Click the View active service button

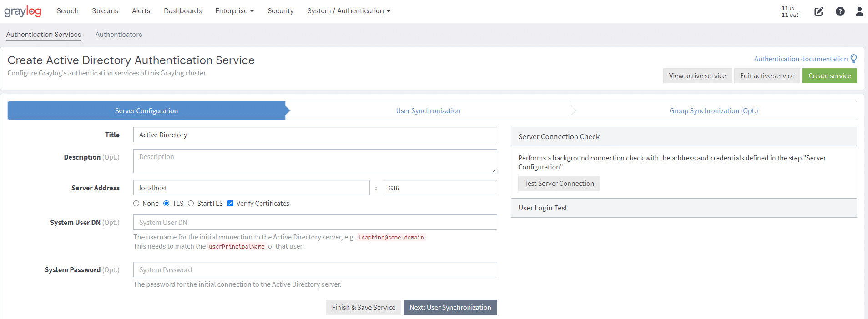click(x=697, y=76)
